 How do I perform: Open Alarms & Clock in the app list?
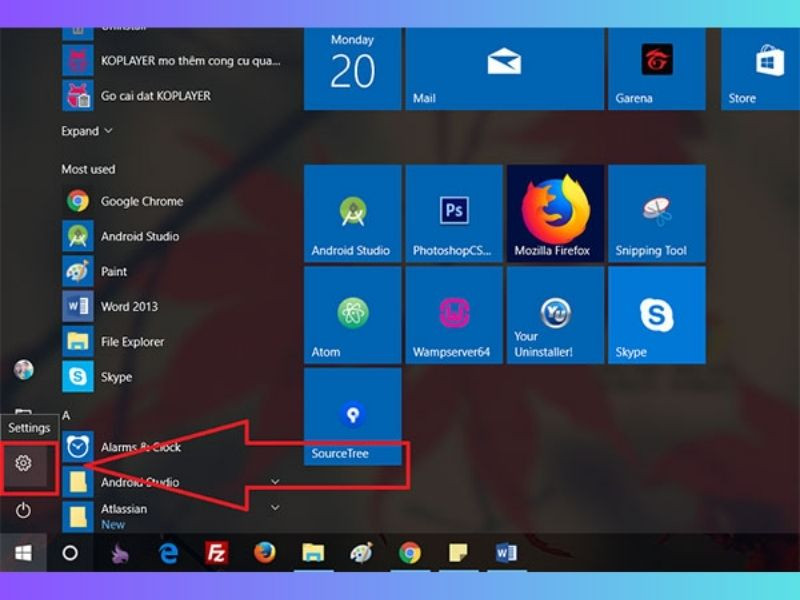pyautogui.click(x=121, y=447)
